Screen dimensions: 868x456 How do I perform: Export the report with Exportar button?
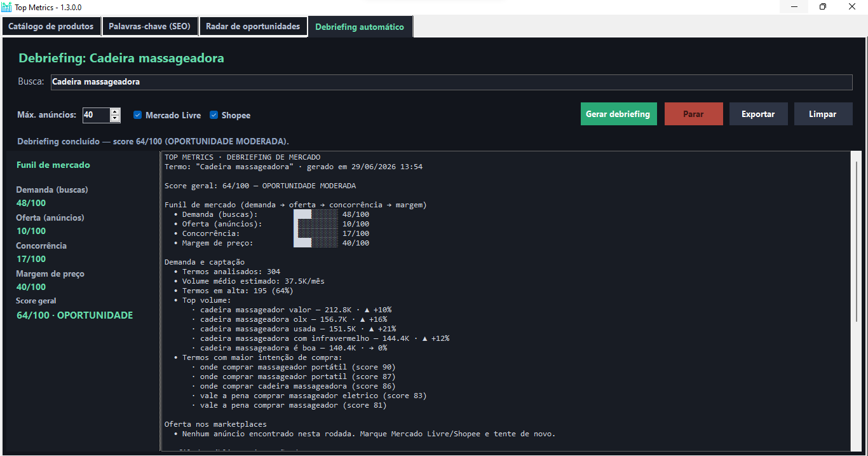click(758, 114)
